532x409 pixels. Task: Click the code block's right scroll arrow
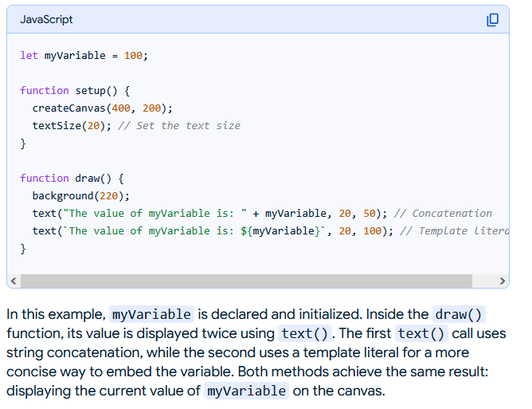pos(502,281)
